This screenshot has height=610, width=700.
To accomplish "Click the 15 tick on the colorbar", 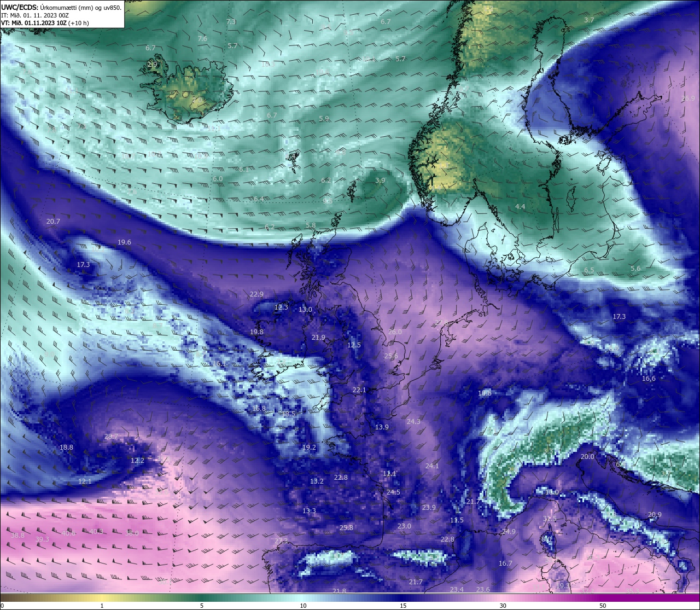I will 403,606.
